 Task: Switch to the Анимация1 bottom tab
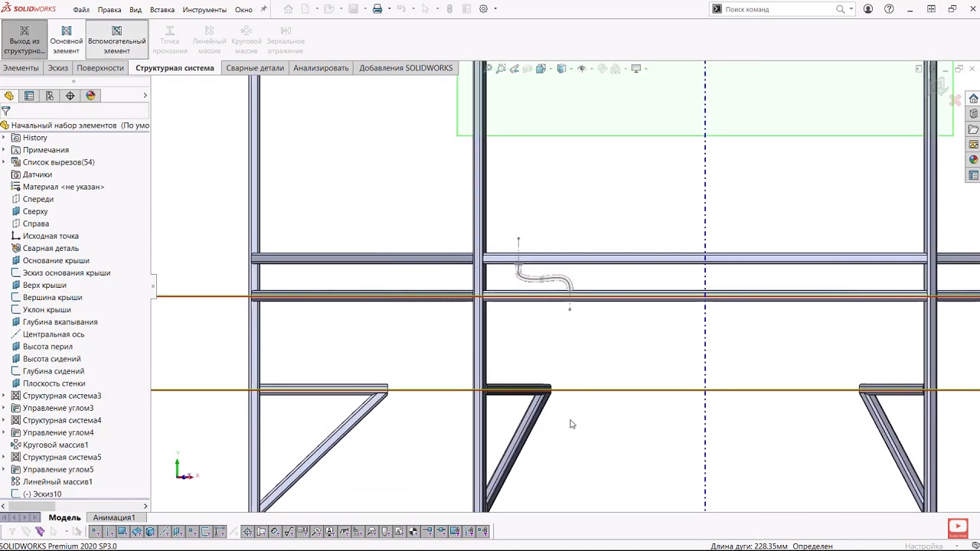[x=114, y=517]
